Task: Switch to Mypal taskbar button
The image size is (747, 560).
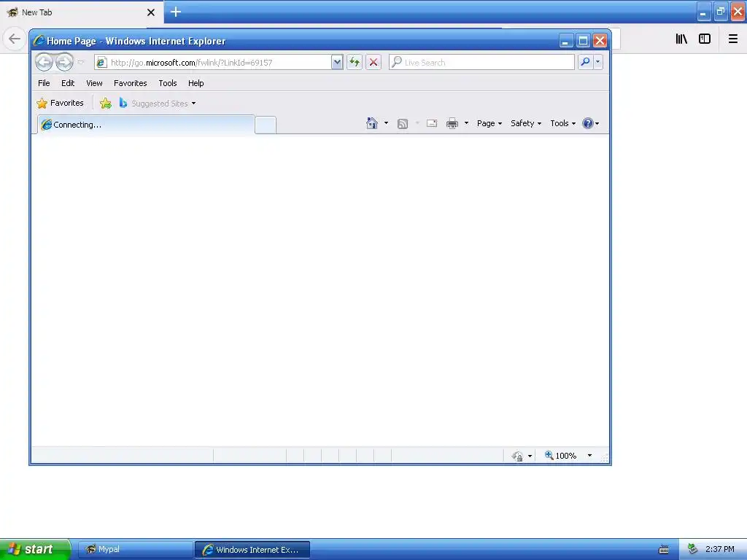Action: click(135, 549)
